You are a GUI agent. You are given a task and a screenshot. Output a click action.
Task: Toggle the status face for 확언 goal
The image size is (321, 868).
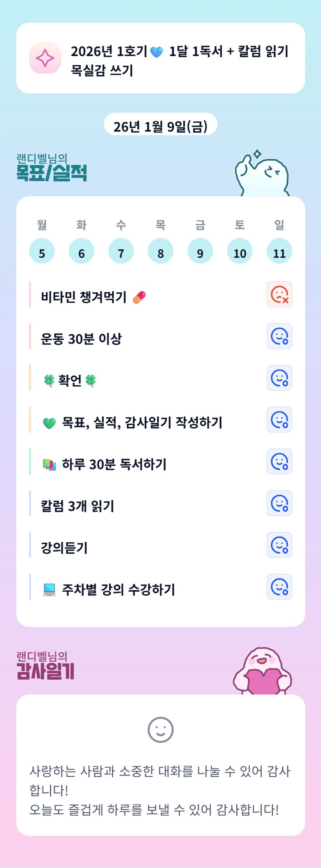click(x=279, y=378)
